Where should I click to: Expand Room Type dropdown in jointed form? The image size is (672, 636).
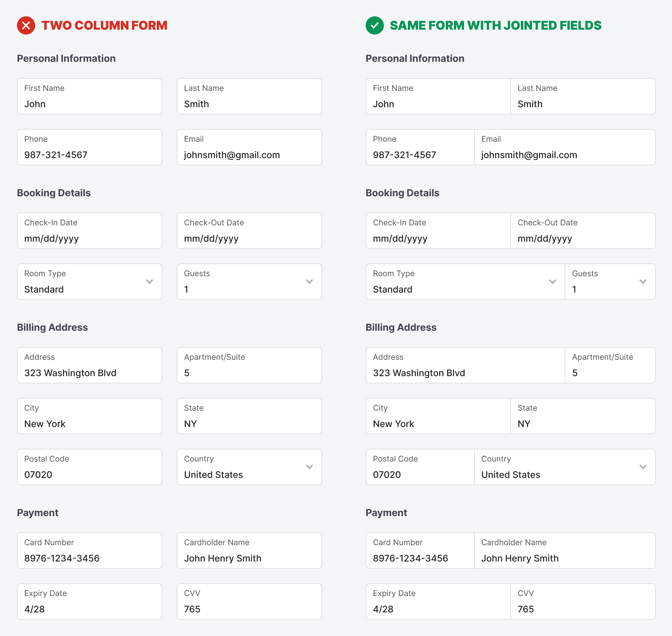tap(553, 282)
